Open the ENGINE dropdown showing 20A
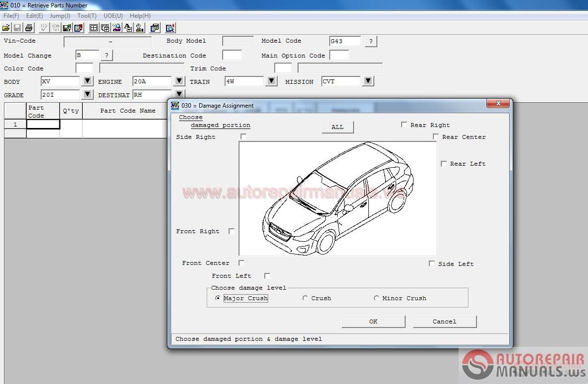The height and width of the screenshot is (384, 588). (179, 81)
